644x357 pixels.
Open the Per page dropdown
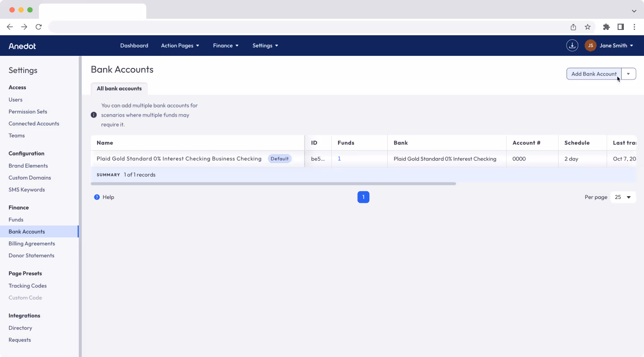(623, 197)
